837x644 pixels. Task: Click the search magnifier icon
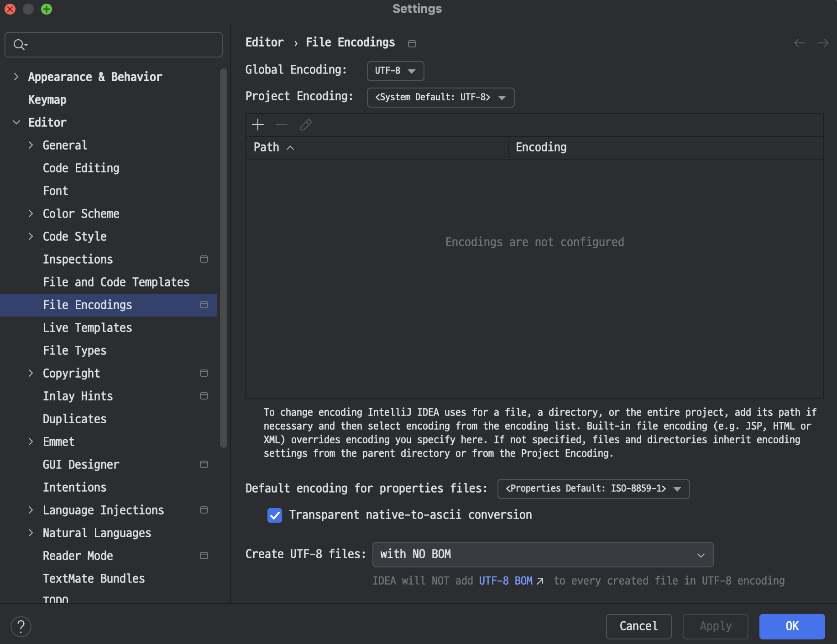coord(20,45)
